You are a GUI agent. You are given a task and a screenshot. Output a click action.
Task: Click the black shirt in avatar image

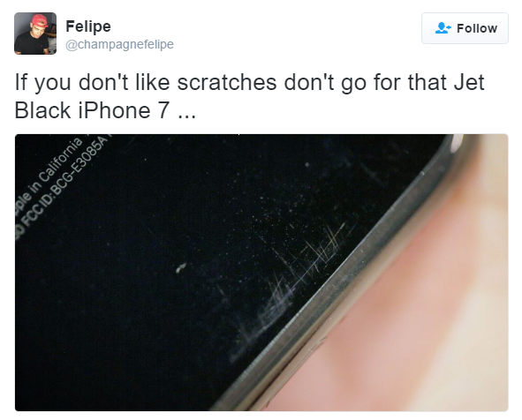coord(30,45)
